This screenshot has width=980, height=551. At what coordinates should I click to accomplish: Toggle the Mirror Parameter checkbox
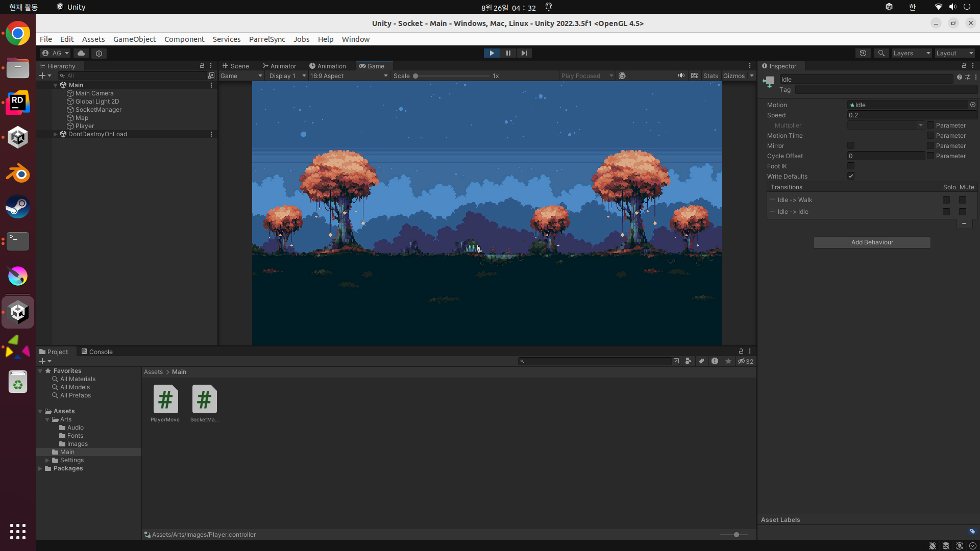coord(930,145)
